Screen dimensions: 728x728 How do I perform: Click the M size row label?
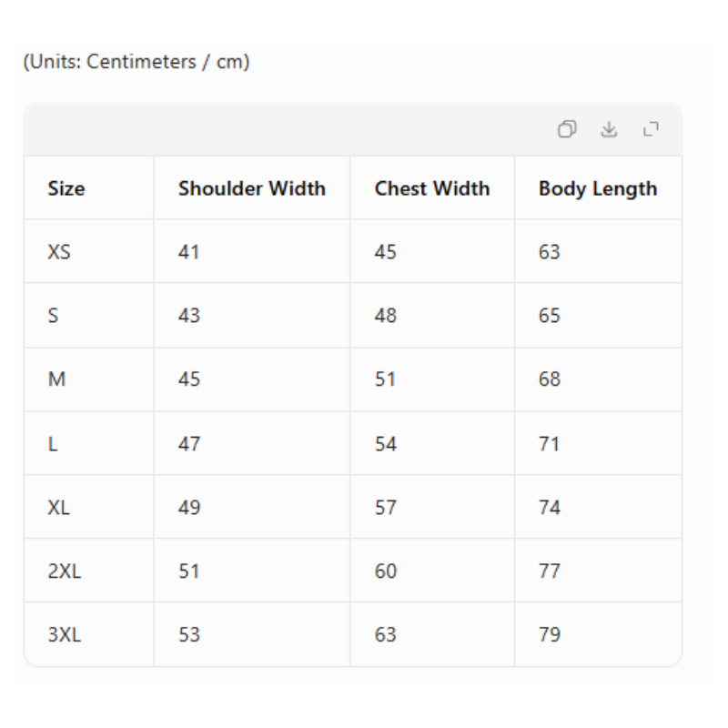(56, 379)
